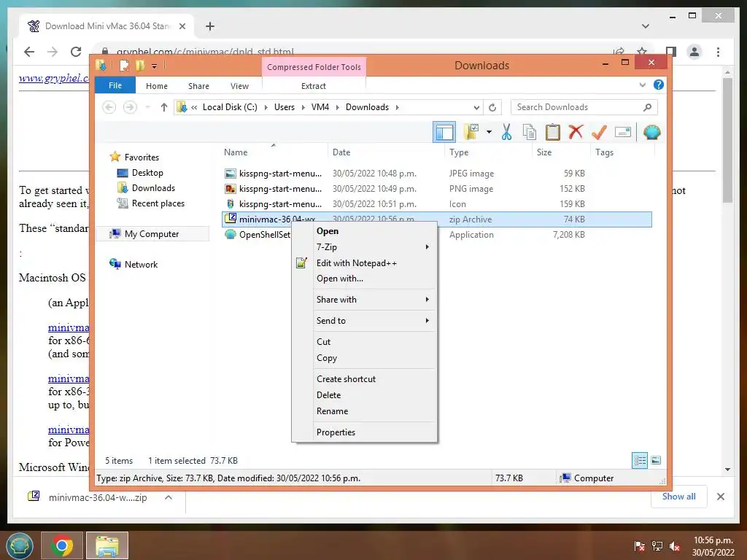747x560 pixels.
Task: Select the Compressed Folder Tools tab
Action: [x=314, y=67]
